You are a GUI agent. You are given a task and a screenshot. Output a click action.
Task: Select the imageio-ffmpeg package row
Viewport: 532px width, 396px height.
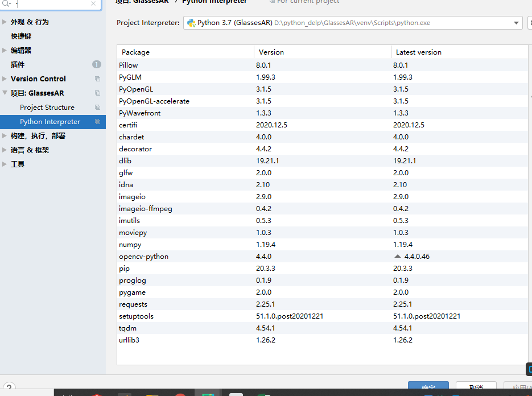point(323,209)
